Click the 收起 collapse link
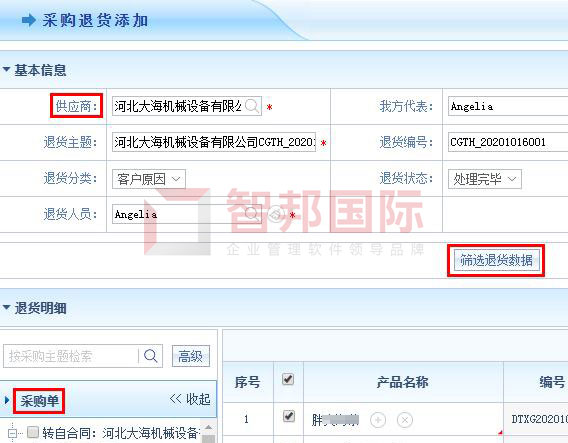Image resolution: width=568 pixels, height=443 pixels. point(190,399)
